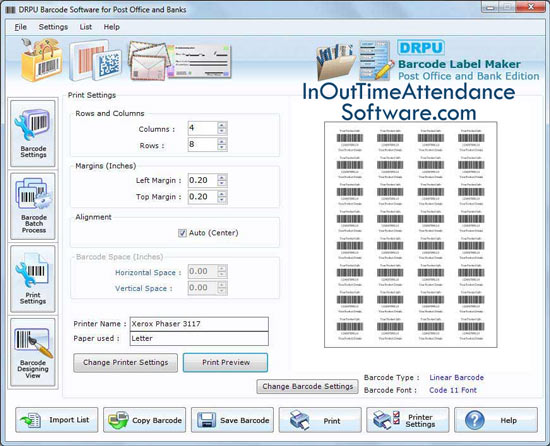Open Barcode Settings sidebar panel

coord(33,134)
